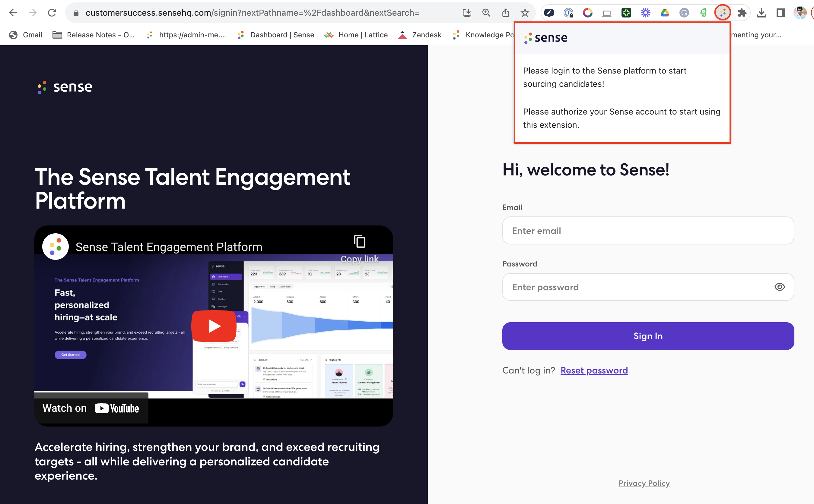Focus the Password input field
Viewport: 814px width, 504px height.
(x=648, y=287)
